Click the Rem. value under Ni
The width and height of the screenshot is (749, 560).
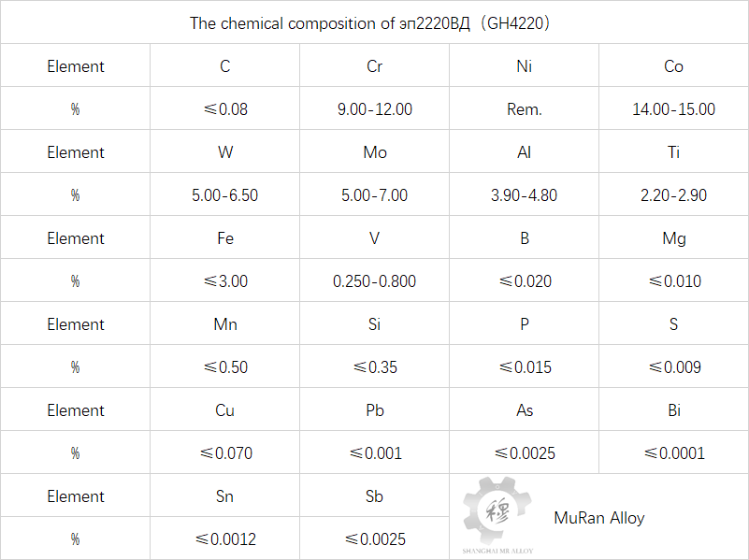(524, 109)
